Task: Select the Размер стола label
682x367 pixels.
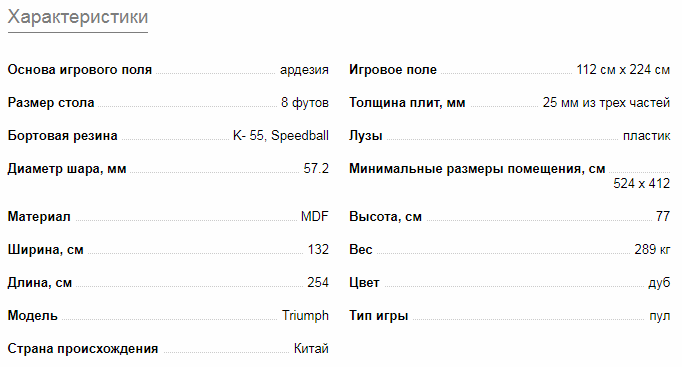Action: pyautogui.click(x=51, y=103)
